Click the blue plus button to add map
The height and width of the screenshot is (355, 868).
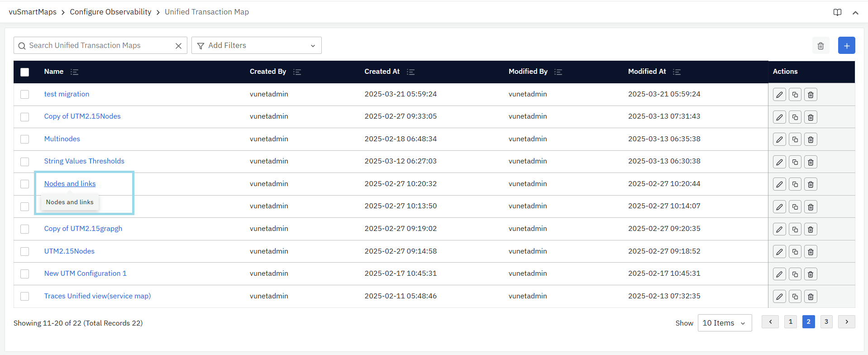click(846, 46)
